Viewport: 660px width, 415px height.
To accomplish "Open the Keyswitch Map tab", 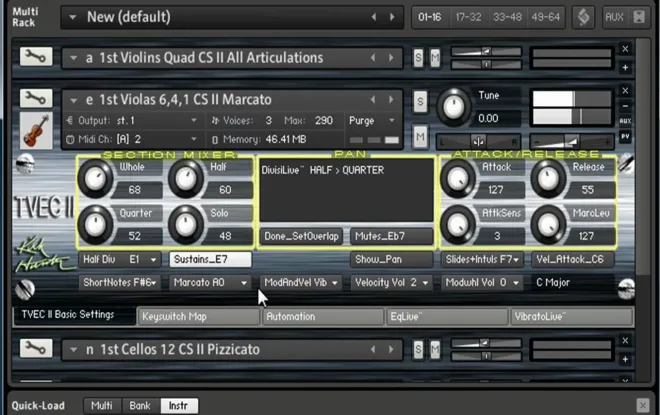I will pyautogui.click(x=199, y=317).
